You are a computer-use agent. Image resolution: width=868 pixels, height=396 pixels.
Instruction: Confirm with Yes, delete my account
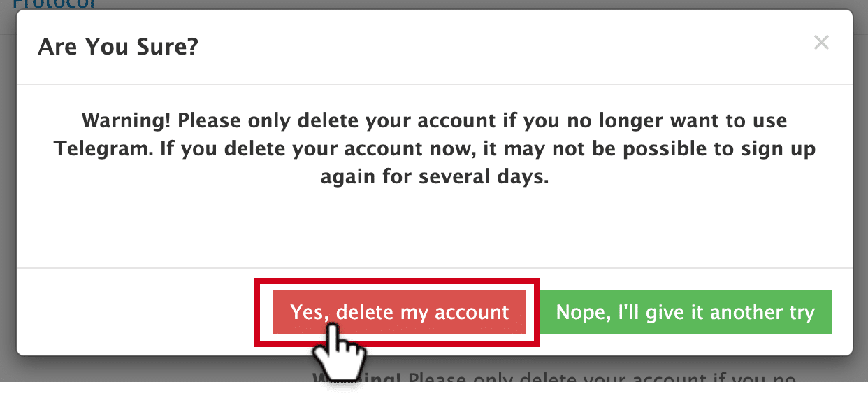pos(399,312)
